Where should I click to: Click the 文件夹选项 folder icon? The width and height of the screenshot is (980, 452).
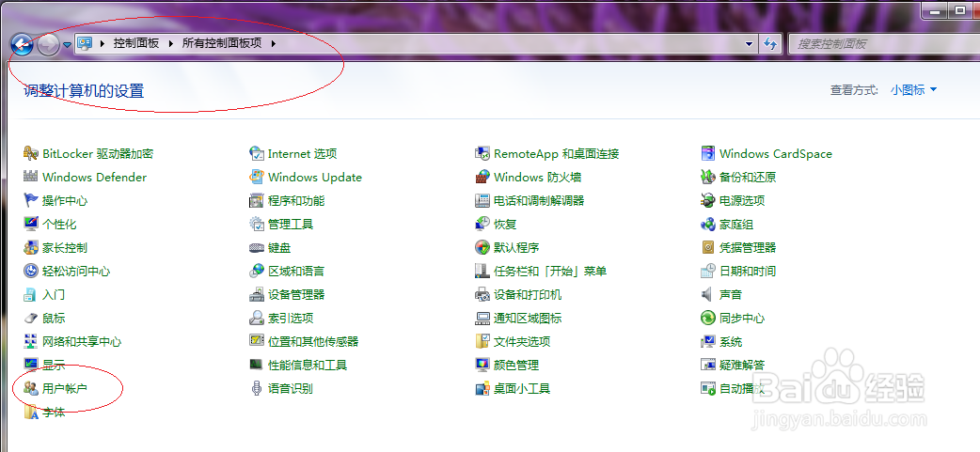tap(482, 341)
